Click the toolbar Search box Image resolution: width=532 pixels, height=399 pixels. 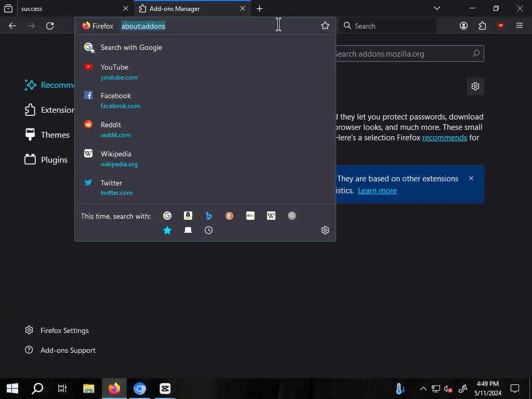[x=389, y=26]
